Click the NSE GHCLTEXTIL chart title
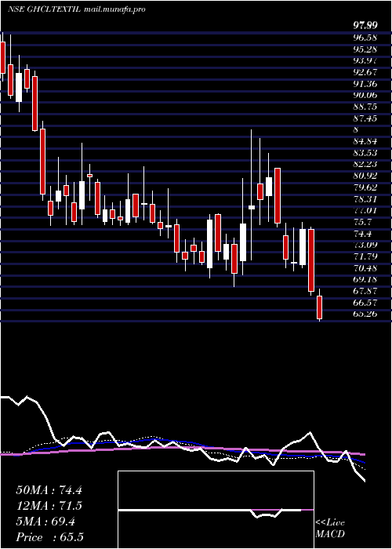 (76, 9)
